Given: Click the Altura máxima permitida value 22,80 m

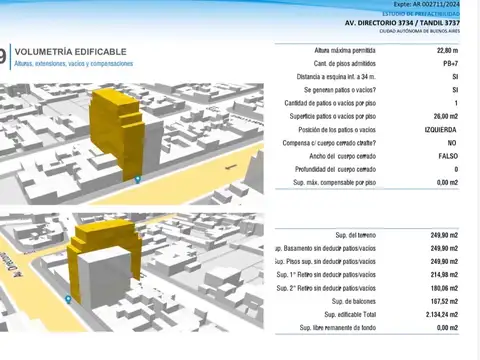Looking at the screenshot, I should coord(447,50).
